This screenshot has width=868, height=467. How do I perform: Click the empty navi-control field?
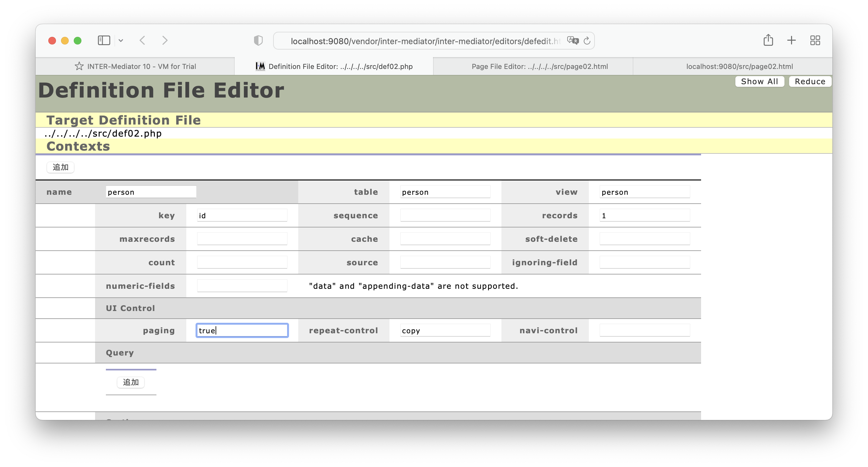644,330
